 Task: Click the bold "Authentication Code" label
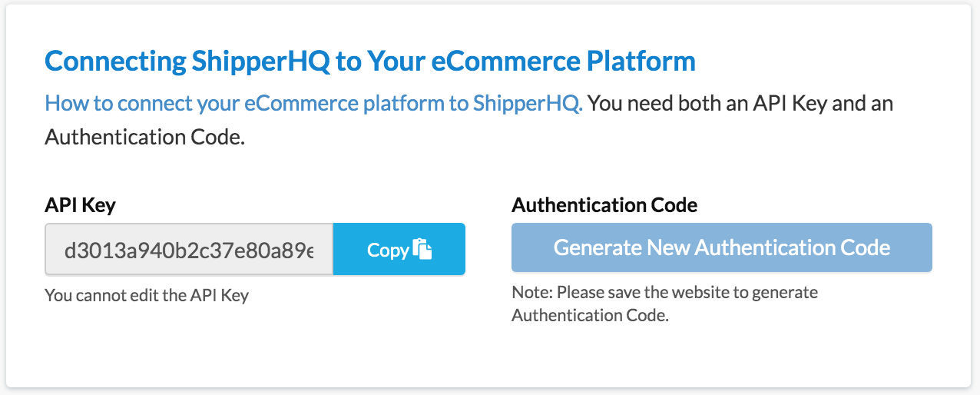pos(604,205)
